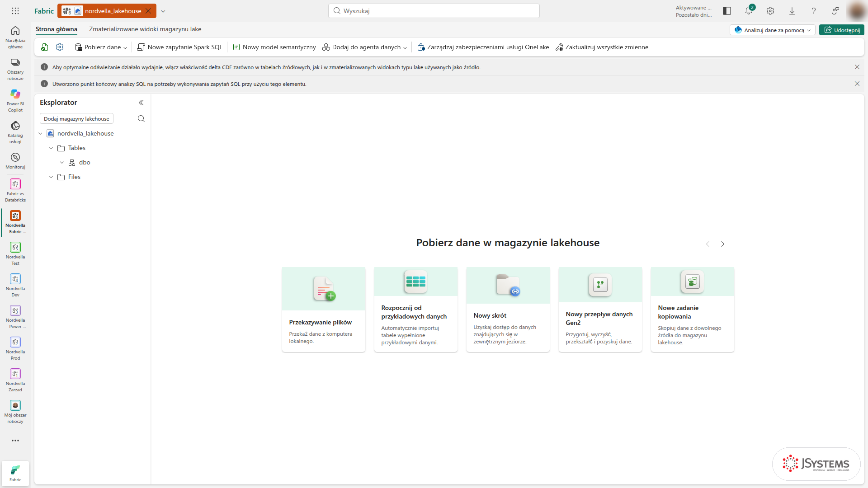Open help question mark icon

click(x=814, y=11)
